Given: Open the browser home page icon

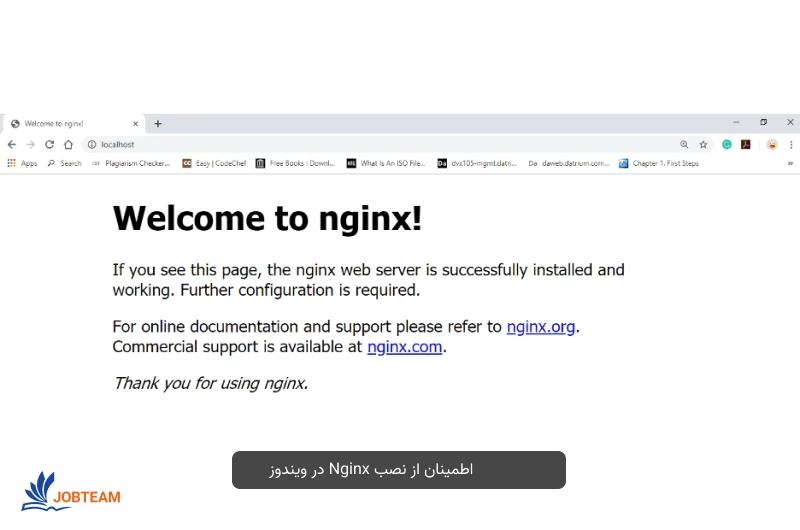Looking at the screenshot, I should (68, 144).
